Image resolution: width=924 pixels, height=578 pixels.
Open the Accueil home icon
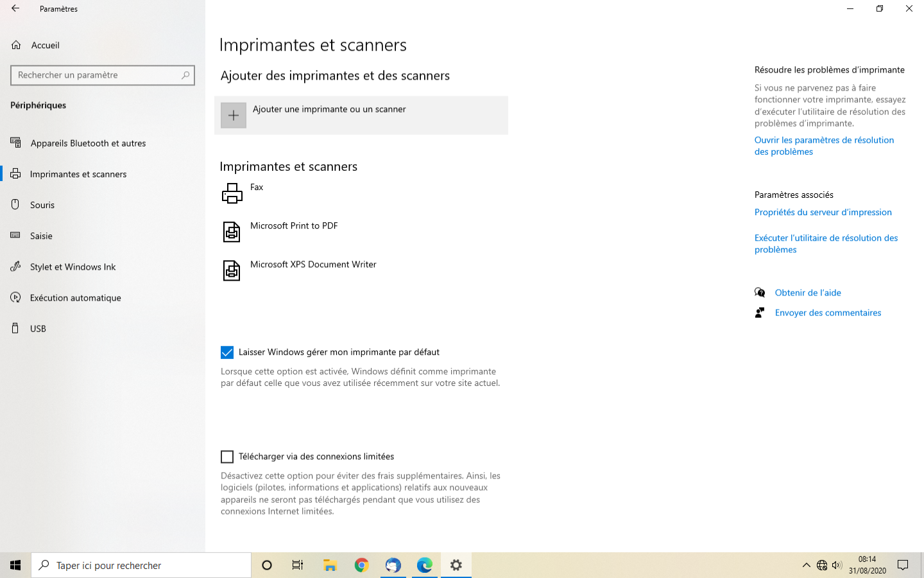pos(16,45)
